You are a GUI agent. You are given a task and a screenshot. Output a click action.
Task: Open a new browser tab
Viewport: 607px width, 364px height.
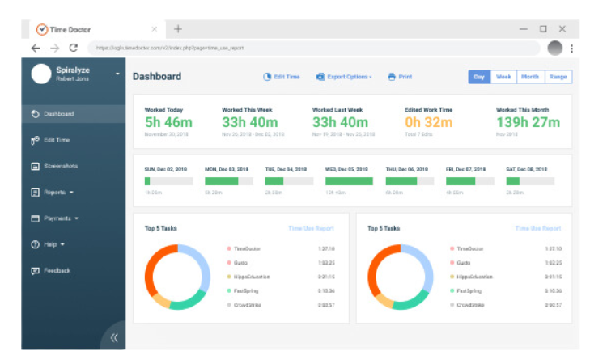click(178, 29)
